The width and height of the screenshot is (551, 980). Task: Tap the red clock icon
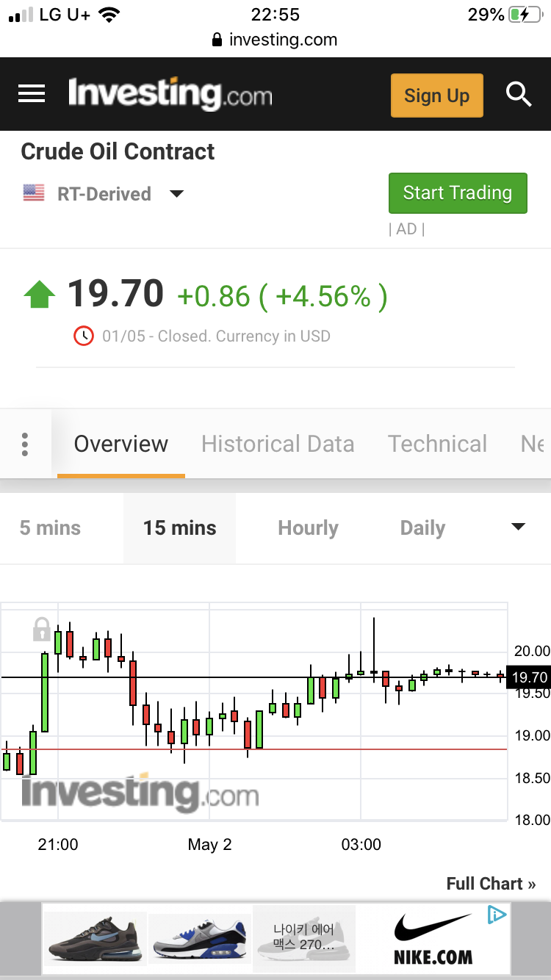point(84,336)
